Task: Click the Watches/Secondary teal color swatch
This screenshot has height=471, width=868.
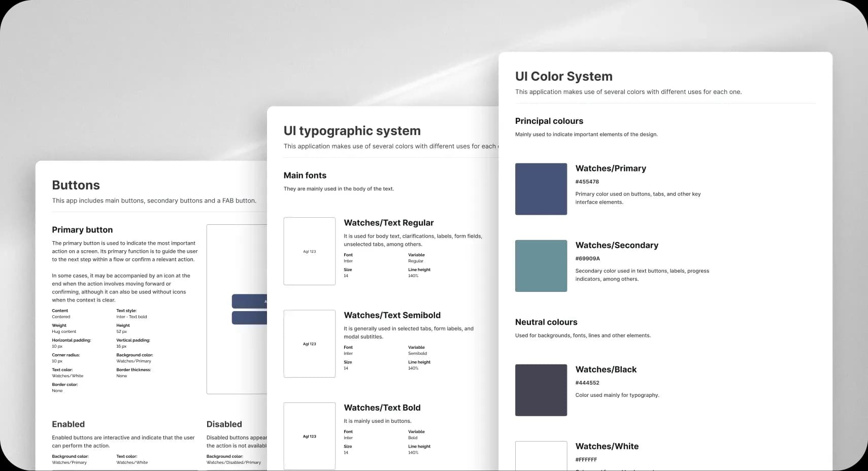Action: tap(541, 266)
